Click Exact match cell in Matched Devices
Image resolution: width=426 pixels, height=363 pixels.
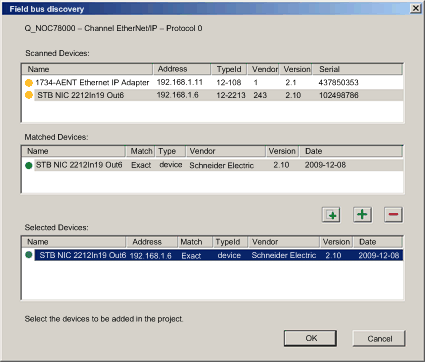[141, 165]
